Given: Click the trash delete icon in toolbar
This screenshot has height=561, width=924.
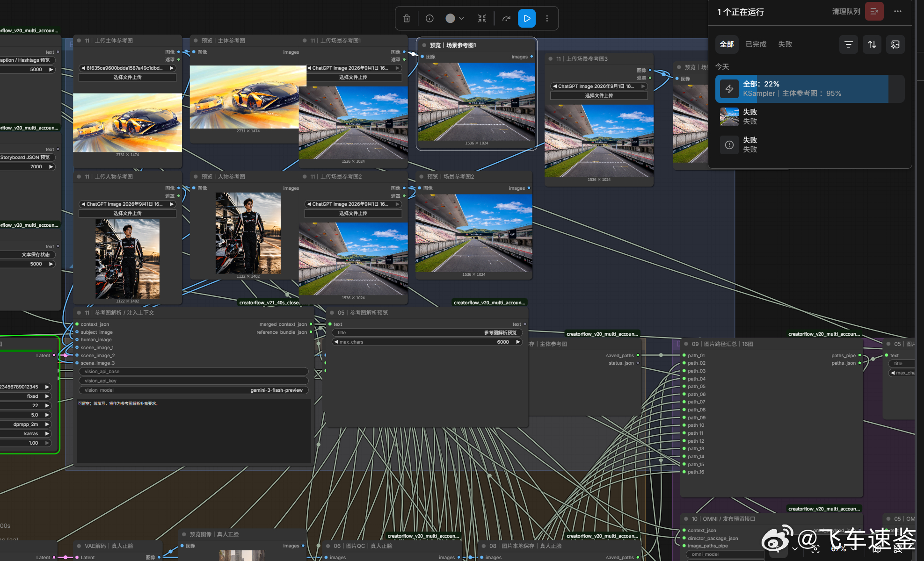Looking at the screenshot, I should pyautogui.click(x=407, y=18).
